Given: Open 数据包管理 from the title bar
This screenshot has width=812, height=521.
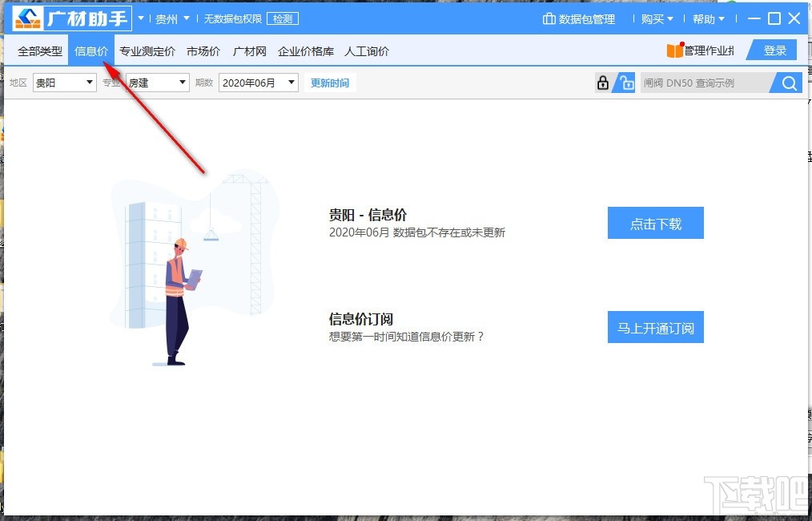Looking at the screenshot, I should [580, 18].
